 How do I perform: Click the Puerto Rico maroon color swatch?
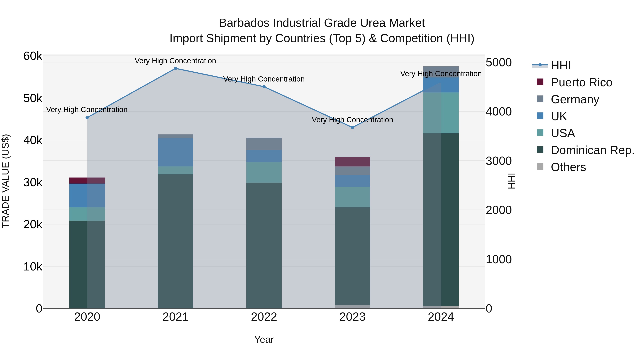coord(540,82)
